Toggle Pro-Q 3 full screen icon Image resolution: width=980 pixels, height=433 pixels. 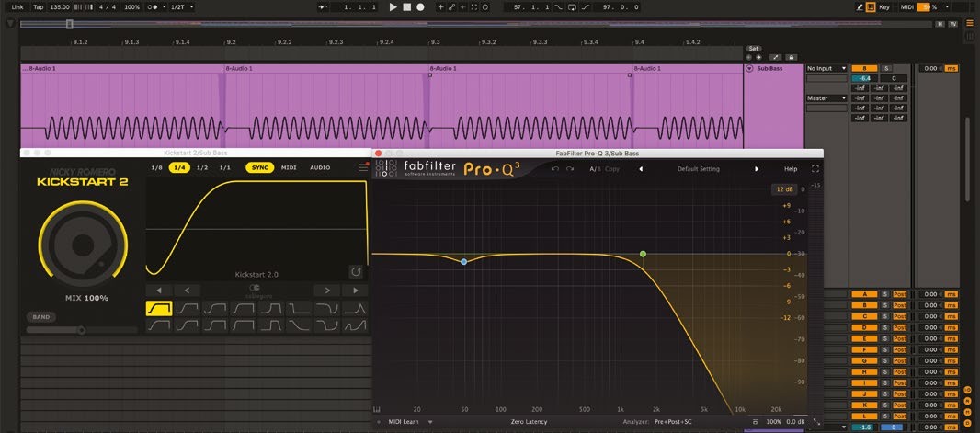click(815, 169)
